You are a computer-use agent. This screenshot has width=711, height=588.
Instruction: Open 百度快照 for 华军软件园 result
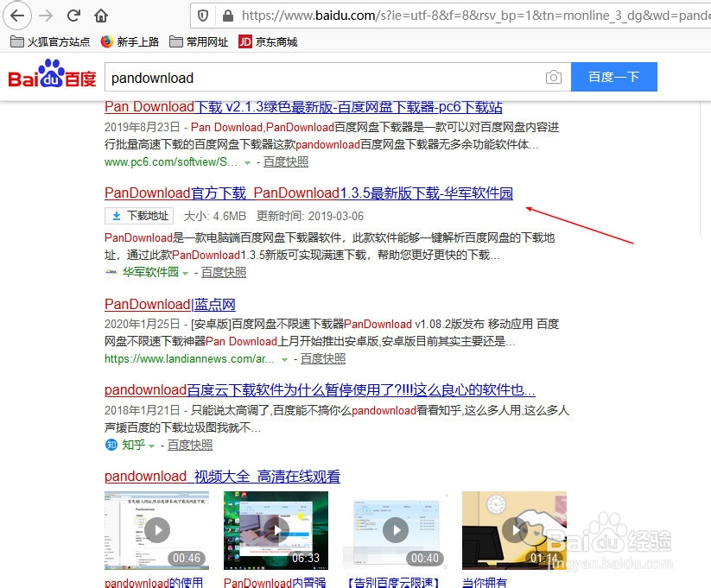pyautogui.click(x=224, y=273)
